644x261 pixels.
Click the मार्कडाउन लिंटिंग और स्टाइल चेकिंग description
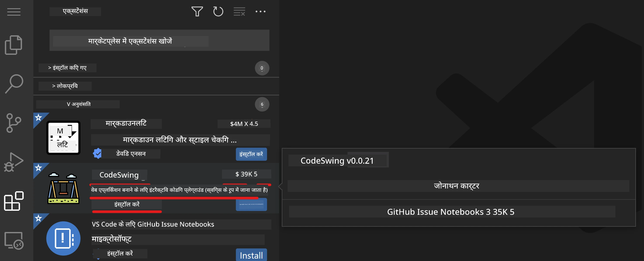[180, 140]
